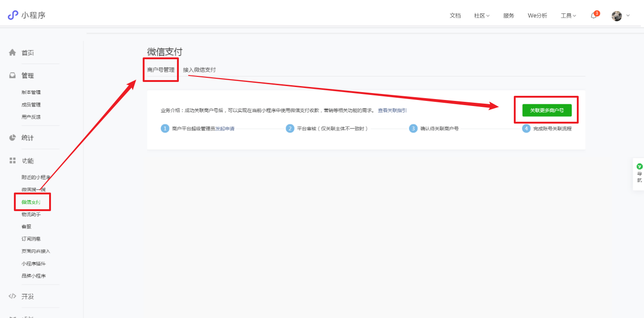Click the 管理 inbox icon
Screen dimensions: 644x318
13,75
